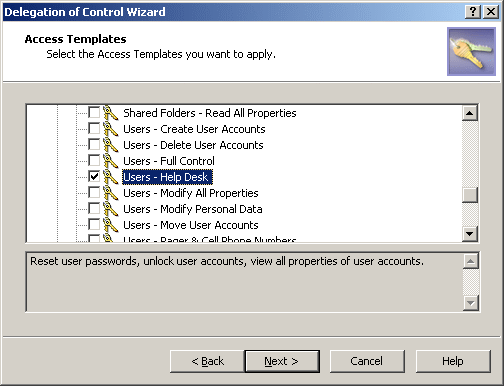Click key icon beside Users - Modify Personal Data
Viewport: 504px width, 386px height.
pyautogui.click(x=110, y=209)
